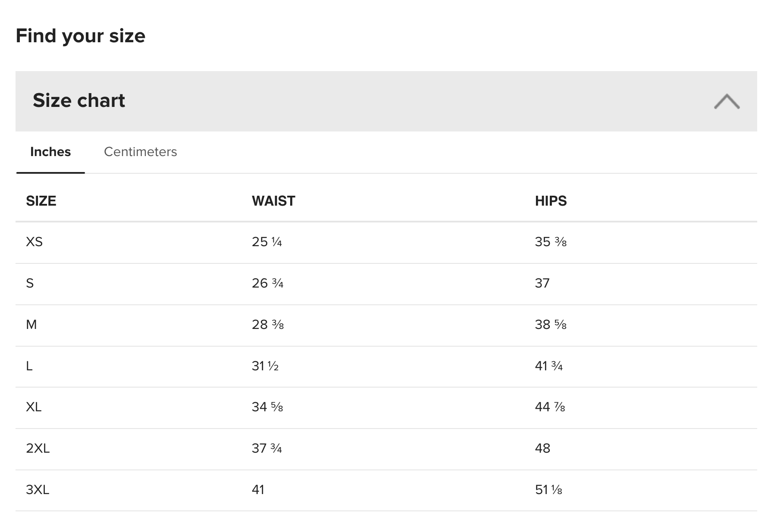
Task: Click the WAIST column header
Action: [x=273, y=201]
